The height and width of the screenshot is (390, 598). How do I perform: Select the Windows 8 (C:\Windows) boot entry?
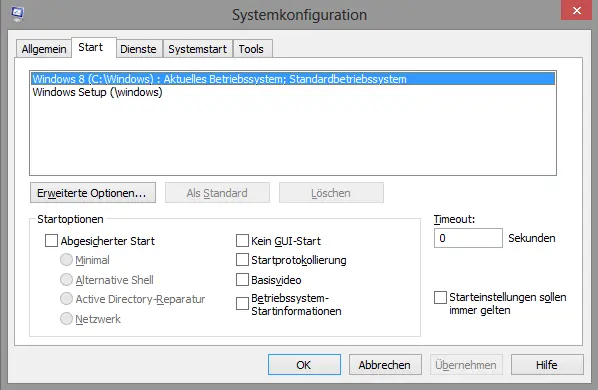click(x=293, y=79)
